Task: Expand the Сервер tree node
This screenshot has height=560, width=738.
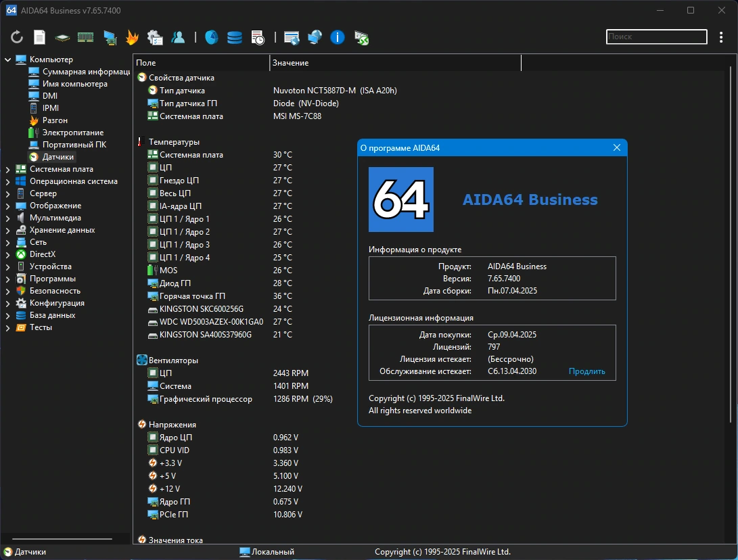Action: (7, 193)
